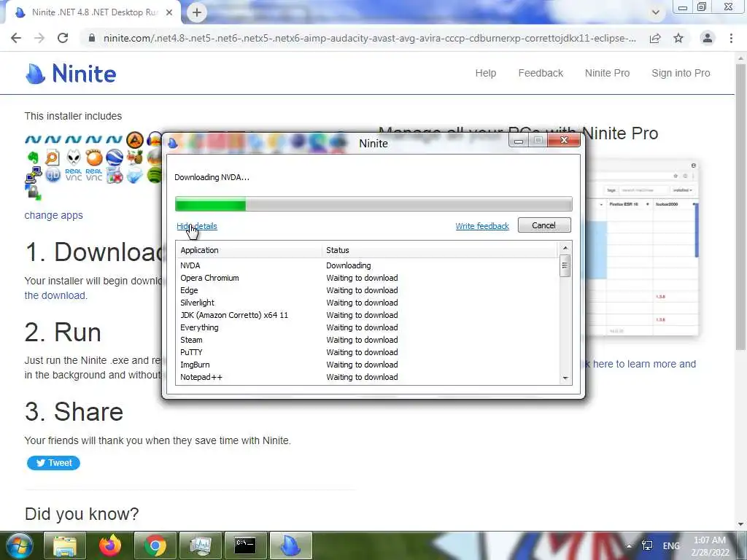The width and height of the screenshot is (747, 560).
Task: Click the AIMP orange triangle icon
Action: point(135,139)
